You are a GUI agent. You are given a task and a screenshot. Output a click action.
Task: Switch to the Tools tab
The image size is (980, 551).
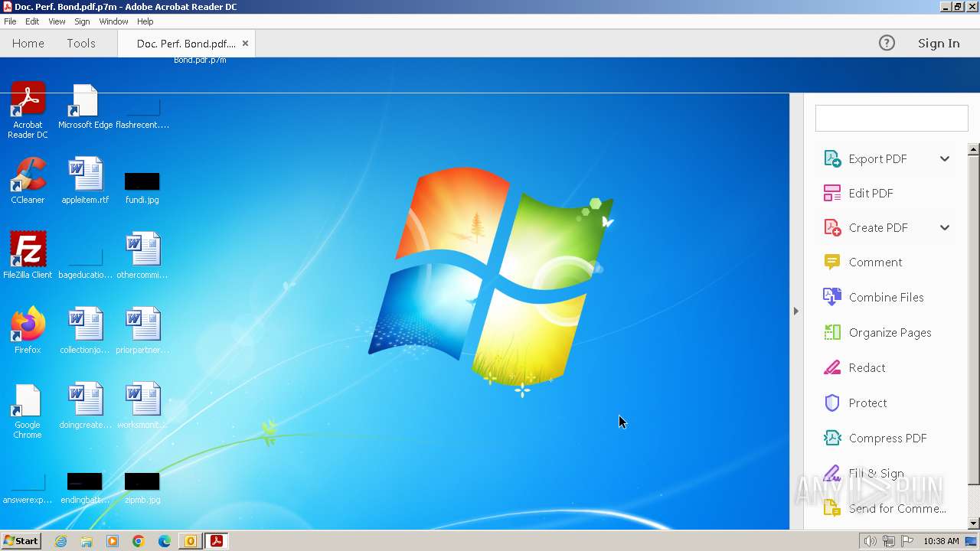click(x=81, y=43)
